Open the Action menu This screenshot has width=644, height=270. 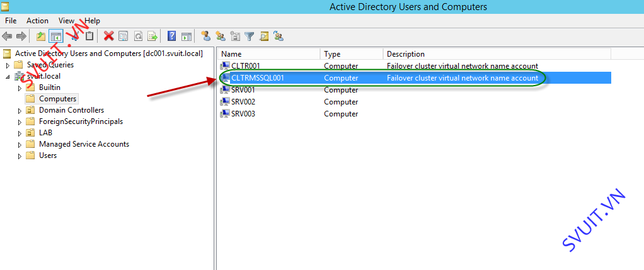click(37, 21)
